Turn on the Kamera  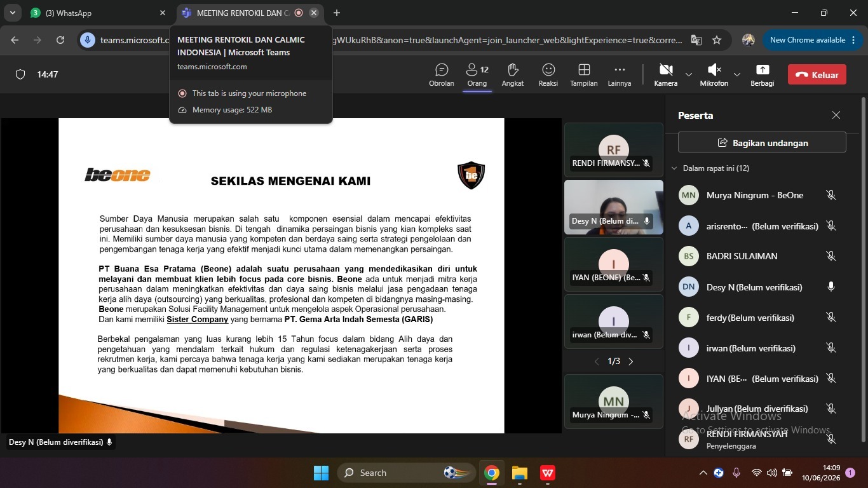[x=665, y=75]
